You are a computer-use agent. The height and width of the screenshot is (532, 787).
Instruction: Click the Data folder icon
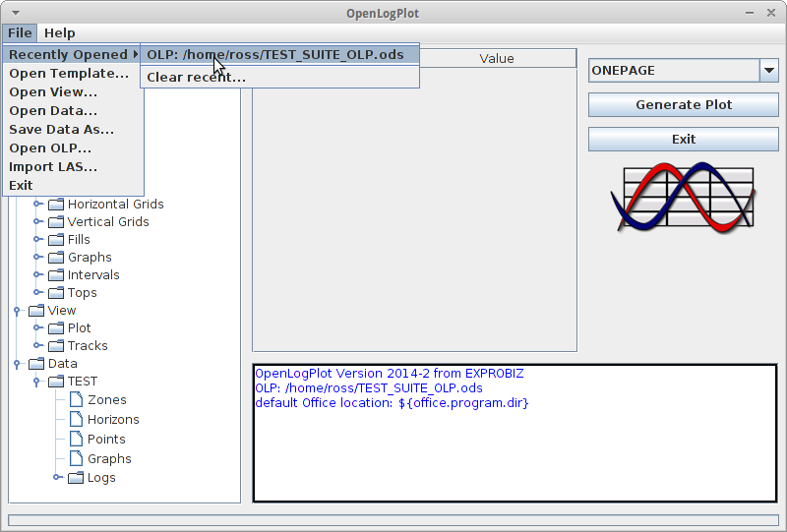tap(36, 363)
